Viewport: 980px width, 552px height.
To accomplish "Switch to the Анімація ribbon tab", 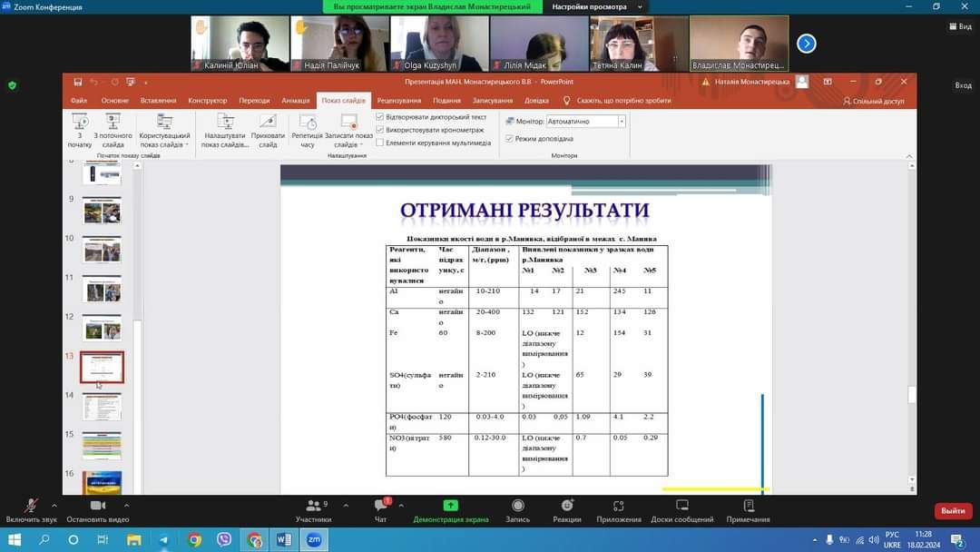I will coord(295,101).
